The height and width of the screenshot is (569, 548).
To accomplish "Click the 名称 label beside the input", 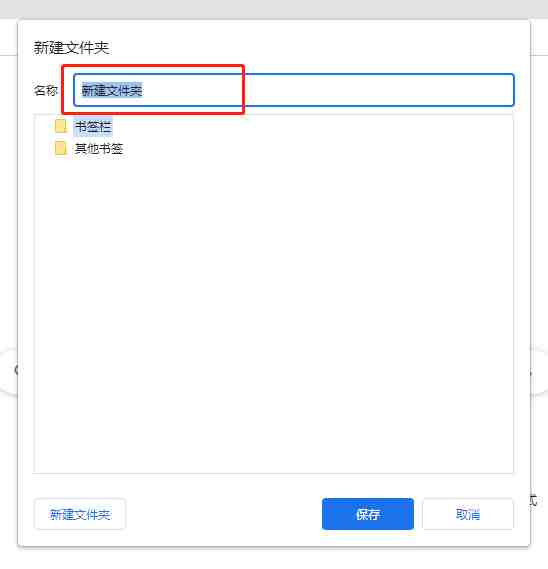I will [x=46, y=90].
